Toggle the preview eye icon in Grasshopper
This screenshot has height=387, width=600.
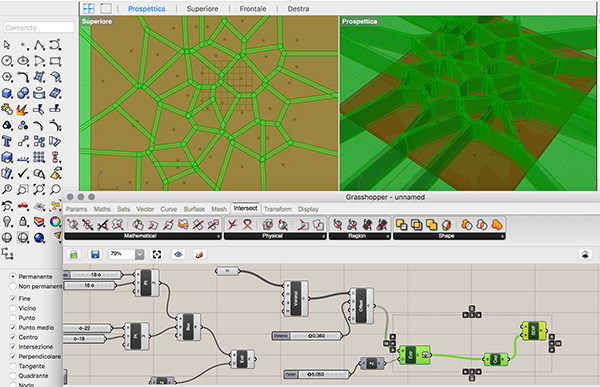click(178, 254)
